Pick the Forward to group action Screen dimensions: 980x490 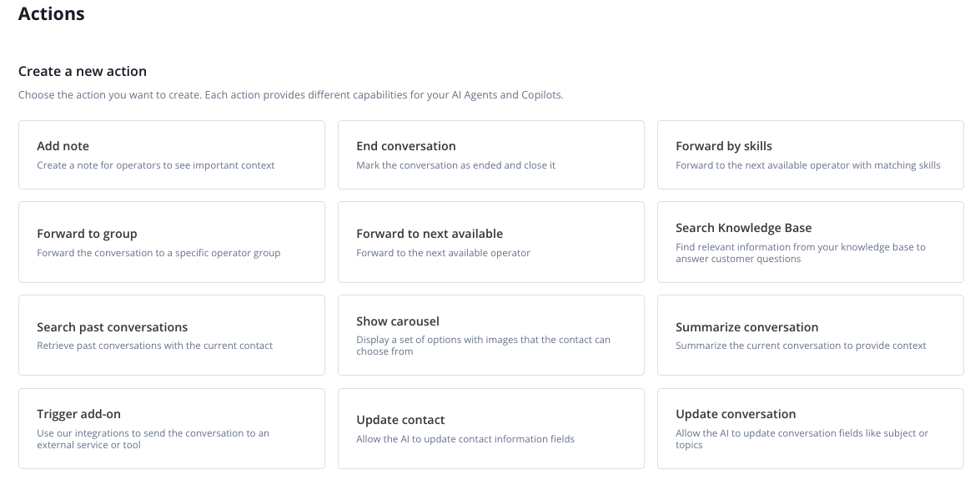pyautogui.click(x=171, y=242)
